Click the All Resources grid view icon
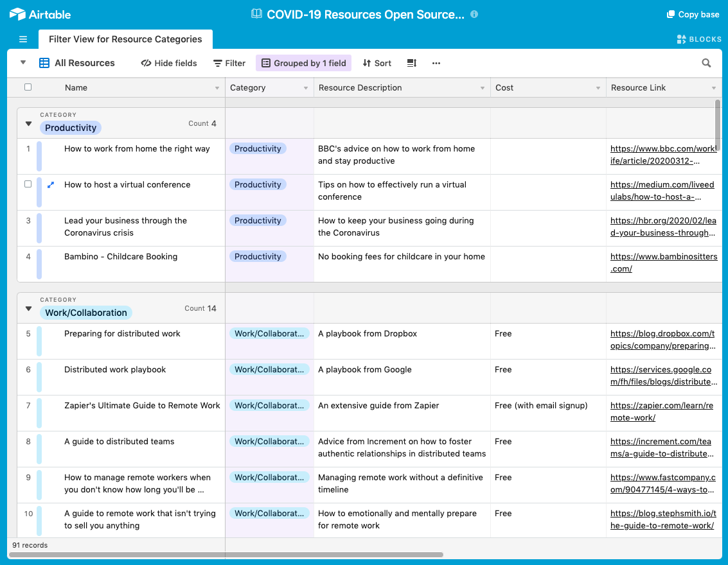The width and height of the screenshot is (728, 565). coord(44,63)
